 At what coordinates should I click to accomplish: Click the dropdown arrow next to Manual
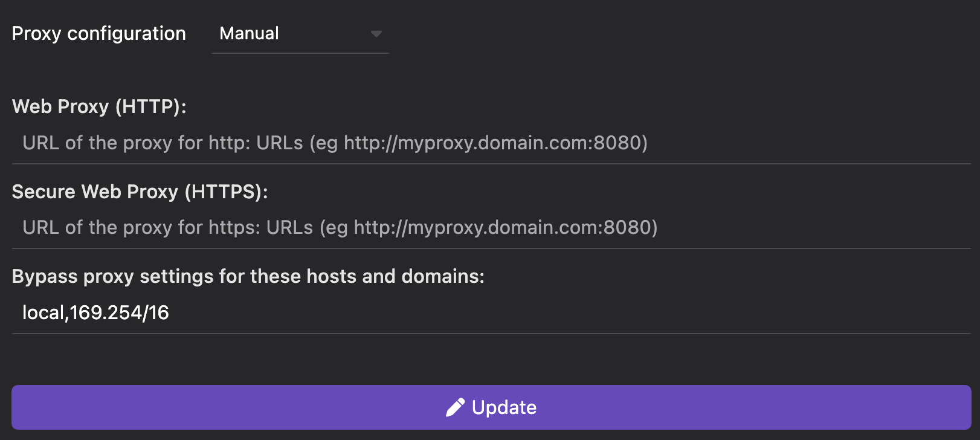(376, 34)
